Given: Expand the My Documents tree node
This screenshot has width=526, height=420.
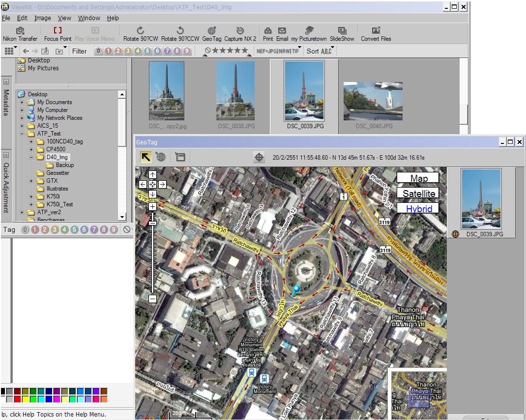Looking at the screenshot, I should pos(22,102).
